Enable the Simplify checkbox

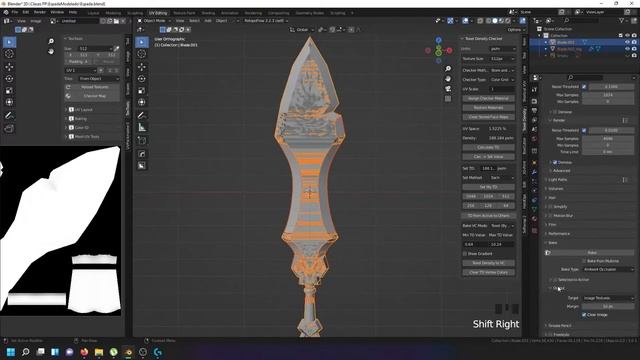(x=550, y=207)
